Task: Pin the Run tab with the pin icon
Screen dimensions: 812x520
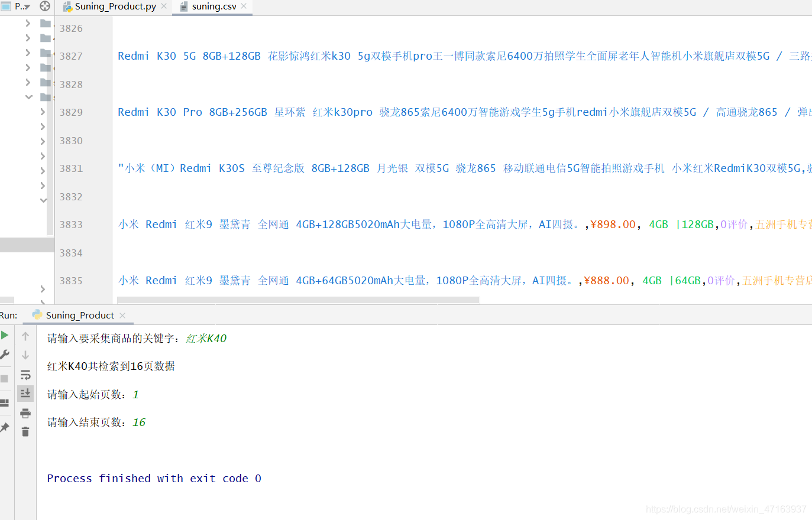Action: (4, 427)
